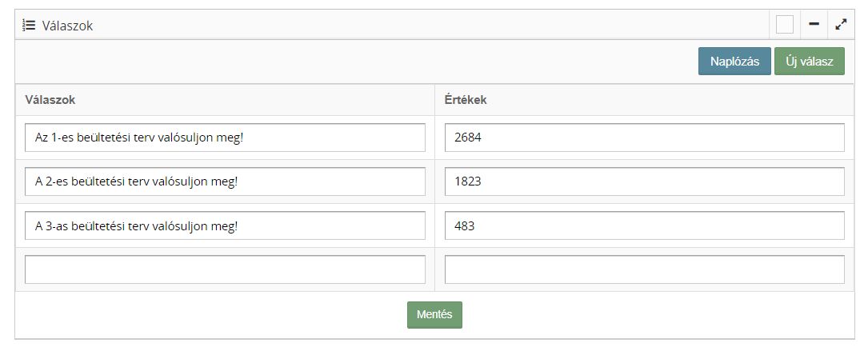The image size is (868, 347).
Task: Click the Naplózás button
Action: tap(734, 62)
